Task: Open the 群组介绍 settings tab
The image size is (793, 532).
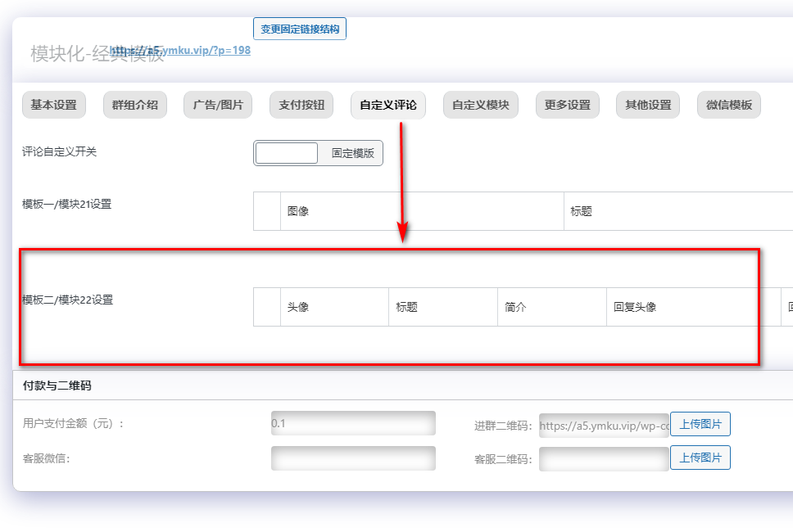Action: [x=134, y=105]
